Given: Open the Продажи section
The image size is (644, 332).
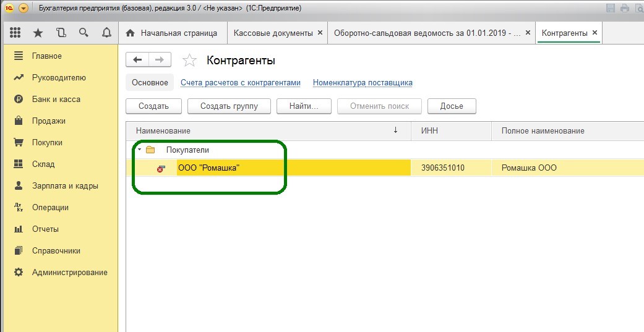Looking at the screenshot, I should coord(49,121).
